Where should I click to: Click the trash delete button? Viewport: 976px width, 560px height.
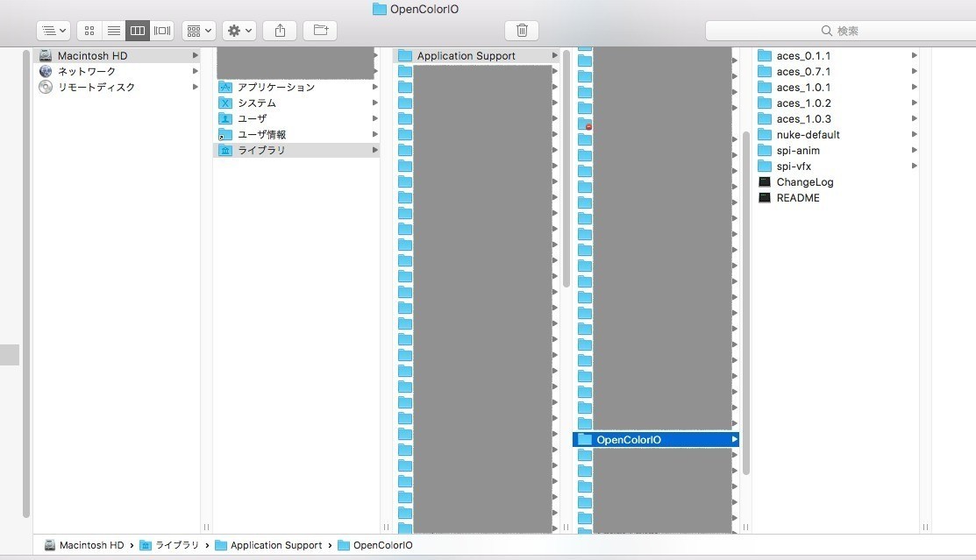522,31
